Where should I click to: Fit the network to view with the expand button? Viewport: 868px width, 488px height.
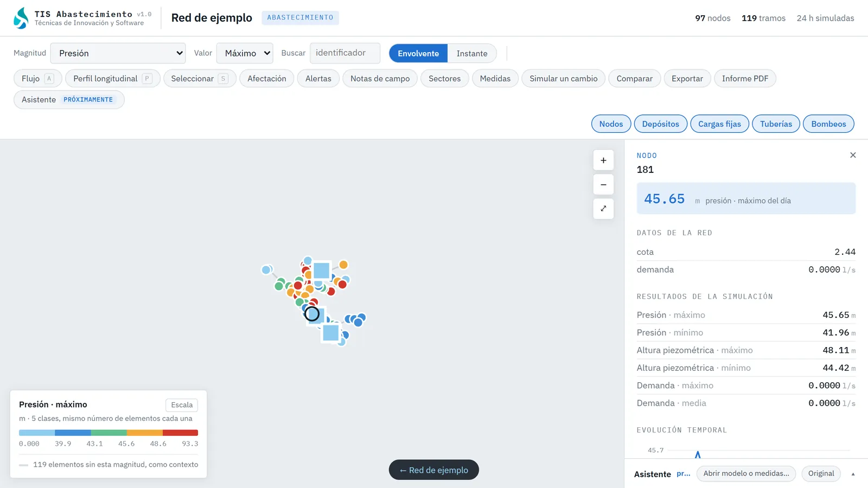603,209
